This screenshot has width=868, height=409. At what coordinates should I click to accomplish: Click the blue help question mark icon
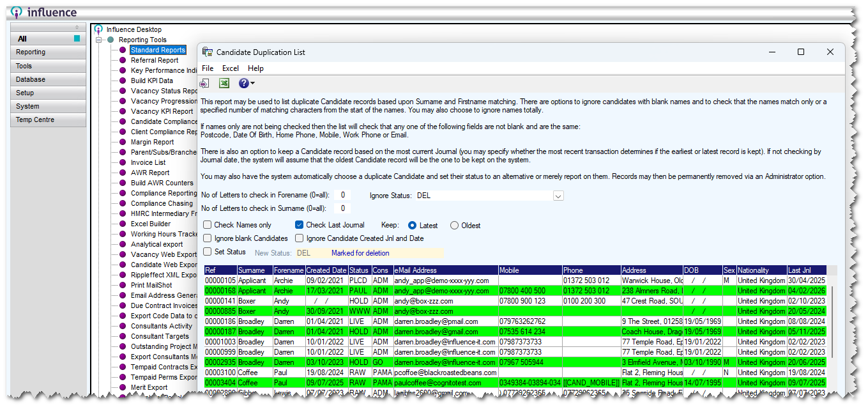pyautogui.click(x=243, y=84)
